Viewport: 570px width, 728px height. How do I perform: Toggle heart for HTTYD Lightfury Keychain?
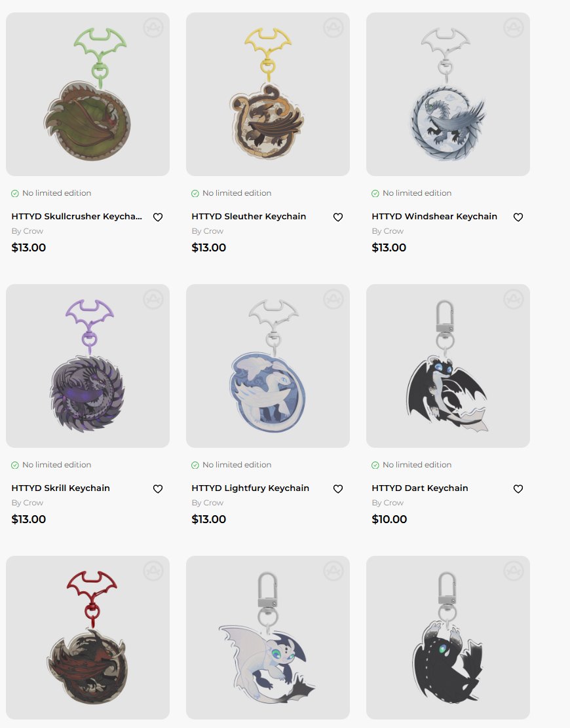tap(338, 488)
